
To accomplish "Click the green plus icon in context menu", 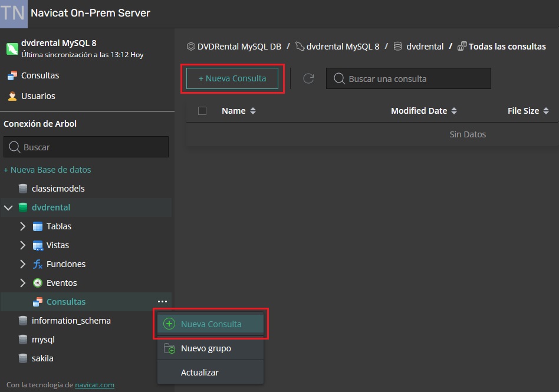I will click(169, 324).
